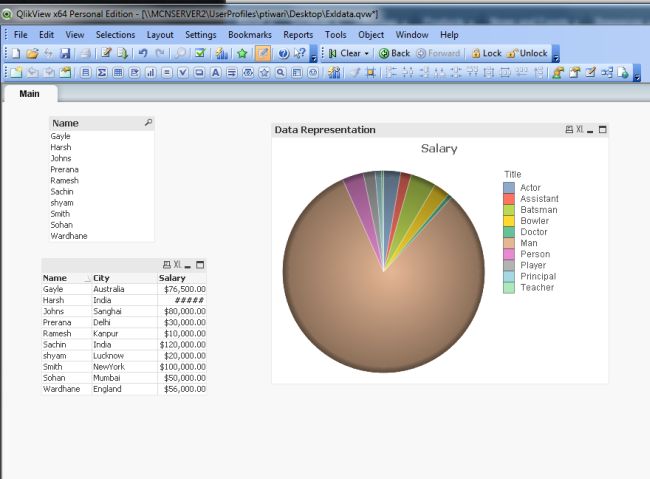Click the Actor blue legend swatch

tap(509, 187)
